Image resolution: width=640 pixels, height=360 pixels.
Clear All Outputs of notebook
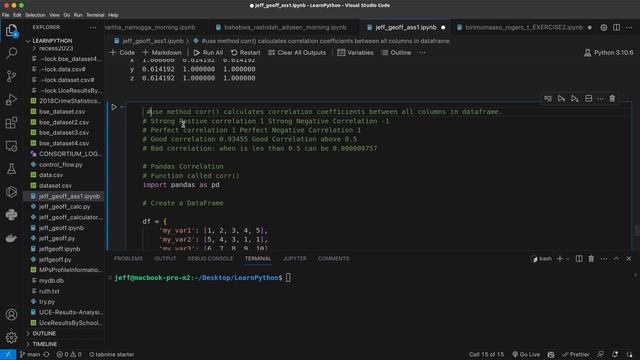[x=297, y=53]
